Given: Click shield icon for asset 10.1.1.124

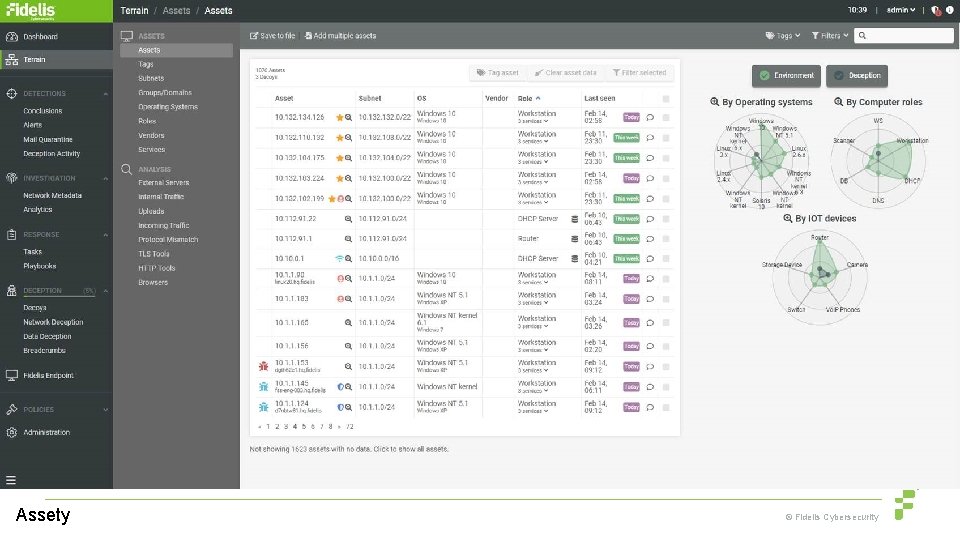Looking at the screenshot, I should (340, 407).
